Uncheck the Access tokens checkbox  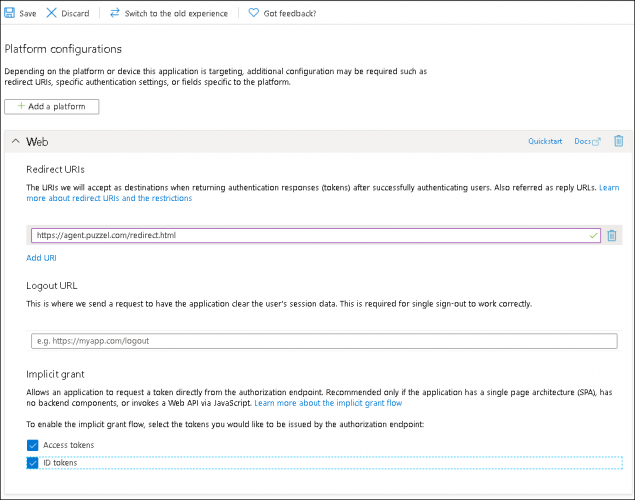(32, 445)
